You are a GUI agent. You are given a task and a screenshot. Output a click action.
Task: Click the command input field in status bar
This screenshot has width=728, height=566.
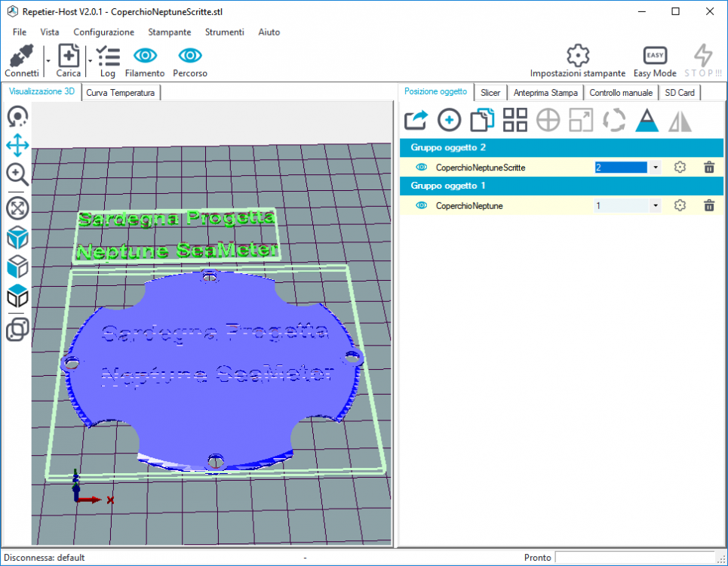pos(638,558)
